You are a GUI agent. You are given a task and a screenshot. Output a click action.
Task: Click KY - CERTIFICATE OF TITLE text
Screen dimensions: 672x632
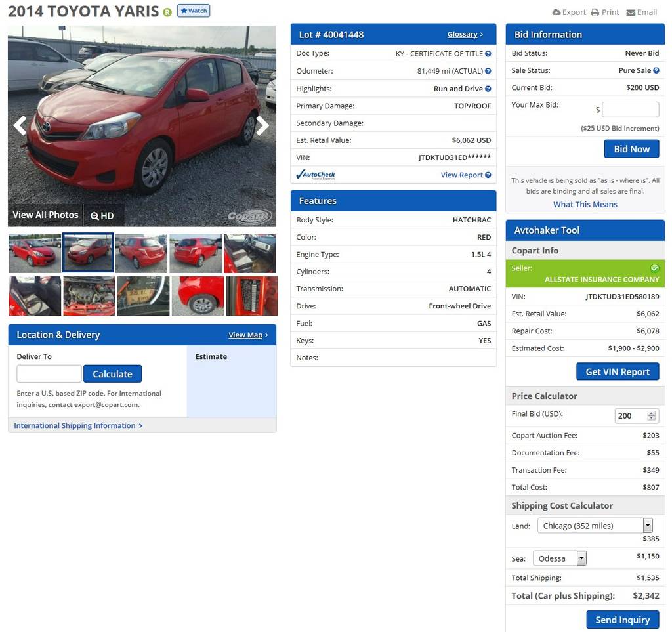tap(439, 54)
